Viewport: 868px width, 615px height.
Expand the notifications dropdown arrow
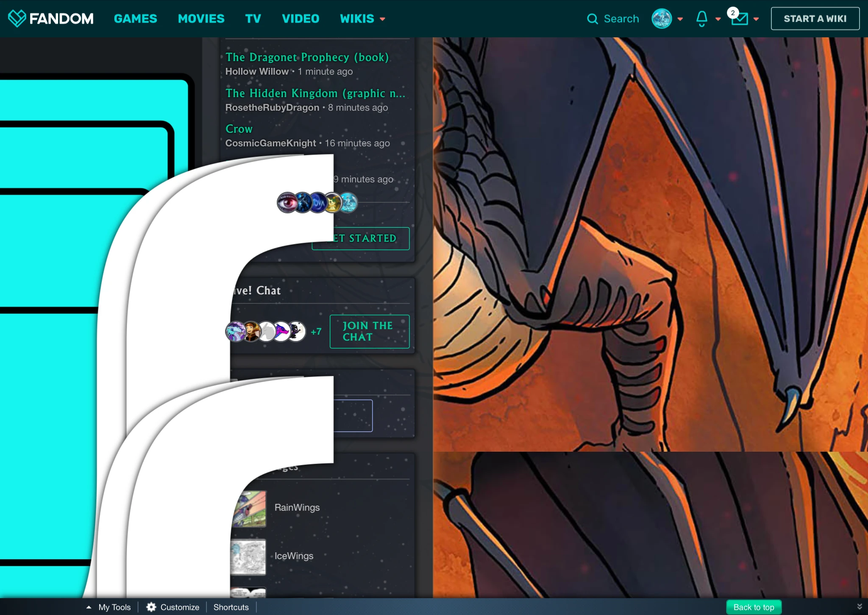click(718, 19)
